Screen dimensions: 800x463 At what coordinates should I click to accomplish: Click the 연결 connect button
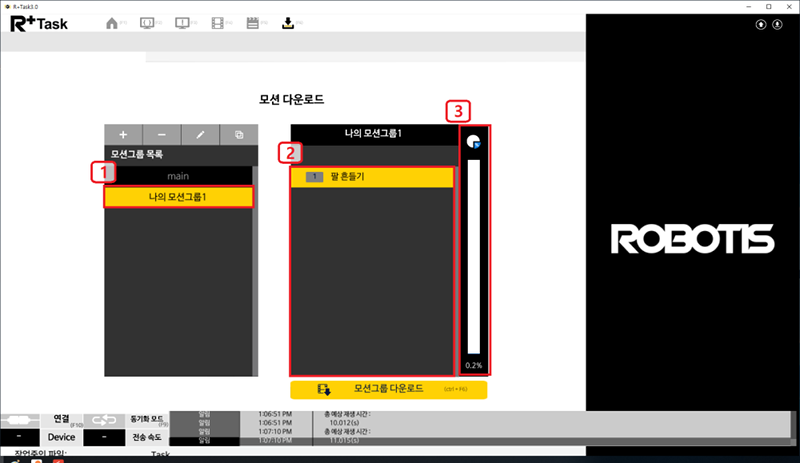tap(62, 419)
